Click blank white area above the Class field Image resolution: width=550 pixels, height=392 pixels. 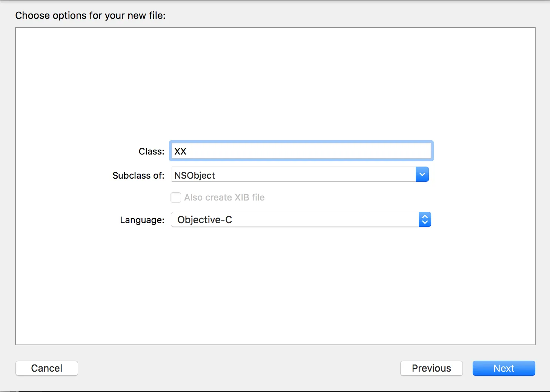(x=275, y=83)
